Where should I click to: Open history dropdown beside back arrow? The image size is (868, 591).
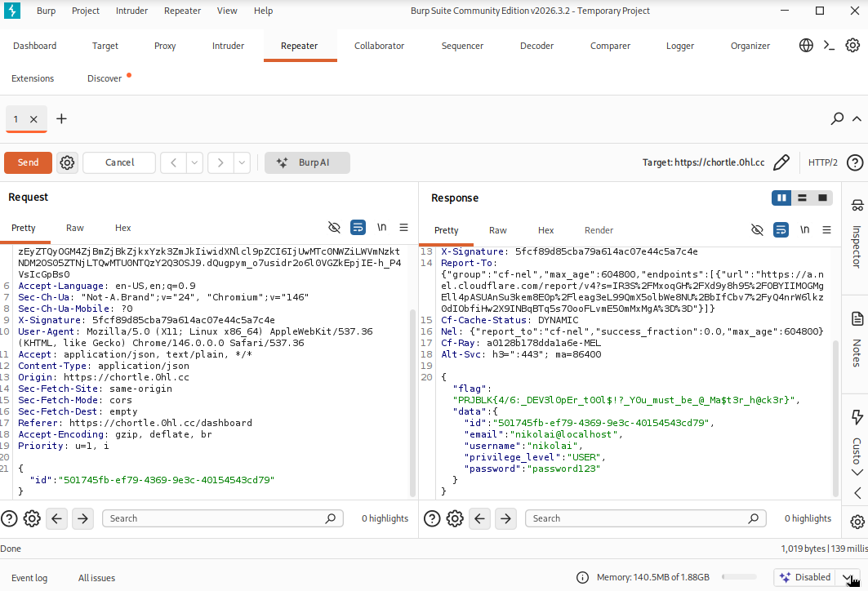tap(194, 162)
